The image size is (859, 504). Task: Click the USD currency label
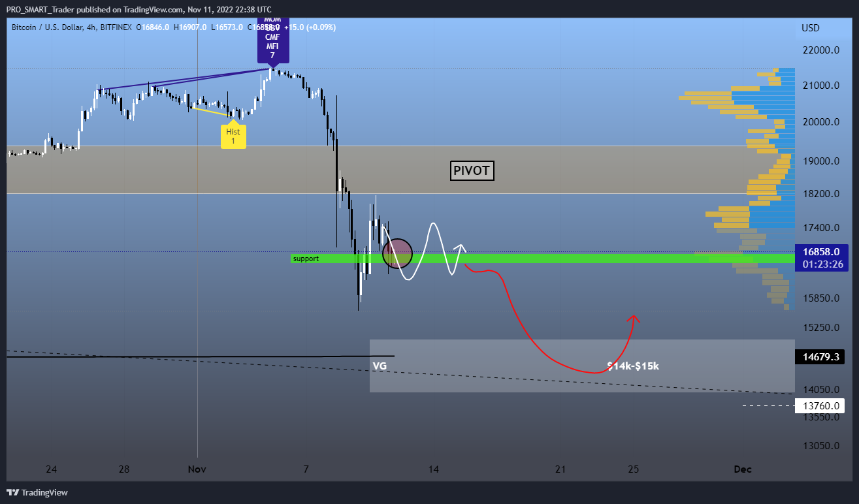pos(810,28)
